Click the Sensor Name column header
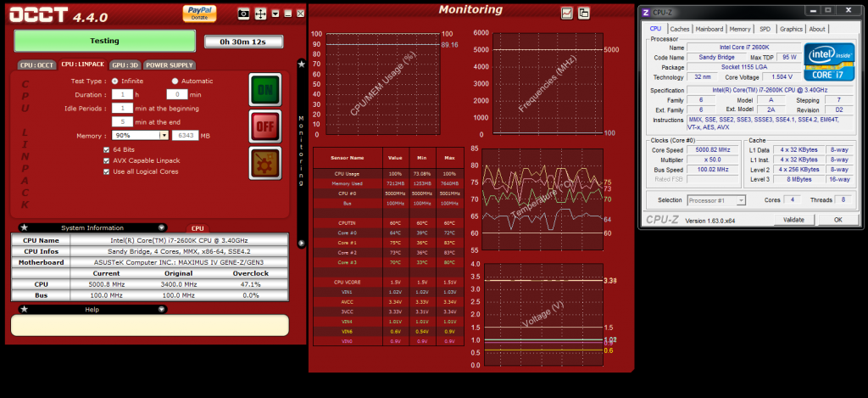This screenshot has width=868, height=398. pos(348,158)
